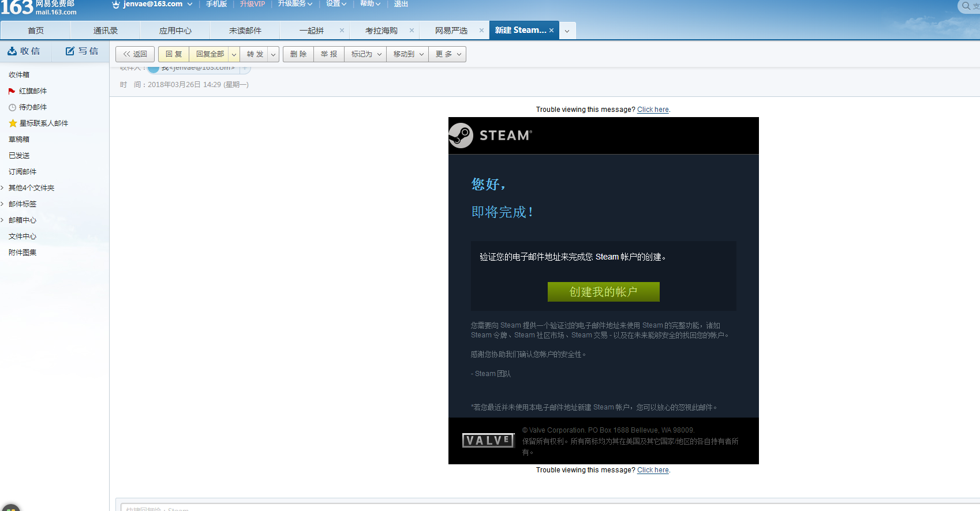Click the 回复 reply button
The width and height of the screenshot is (980, 511).
pyautogui.click(x=174, y=54)
